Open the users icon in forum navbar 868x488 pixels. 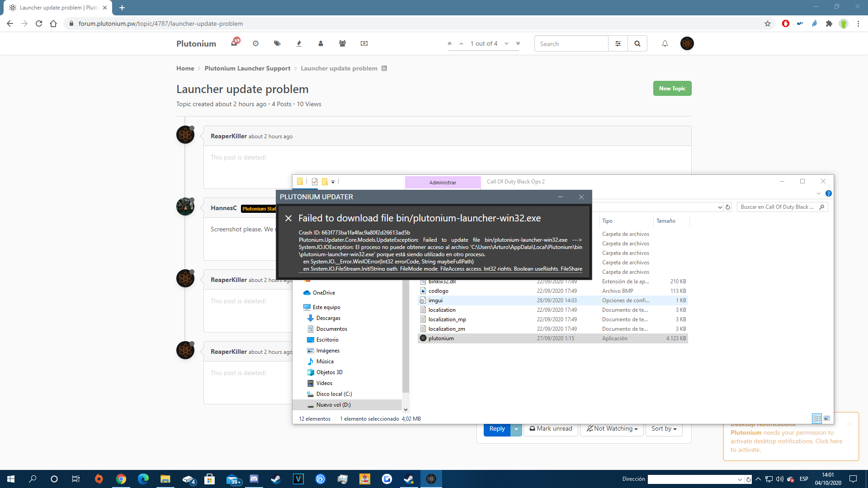click(321, 43)
